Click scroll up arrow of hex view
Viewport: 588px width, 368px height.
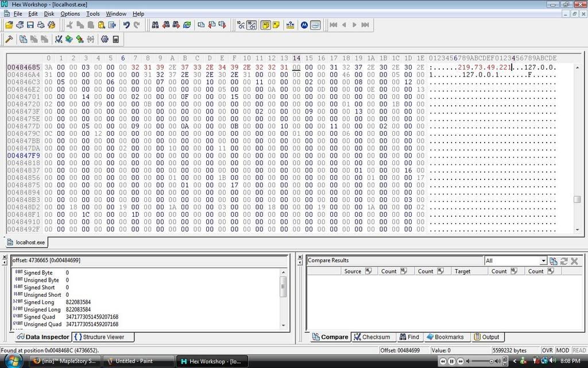(577, 68)
